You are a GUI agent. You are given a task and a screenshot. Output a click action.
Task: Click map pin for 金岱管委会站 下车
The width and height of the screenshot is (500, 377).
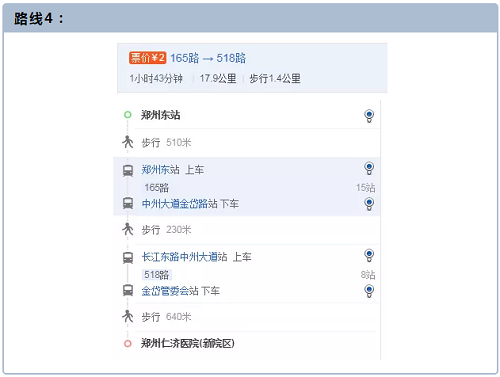[369, 291]
